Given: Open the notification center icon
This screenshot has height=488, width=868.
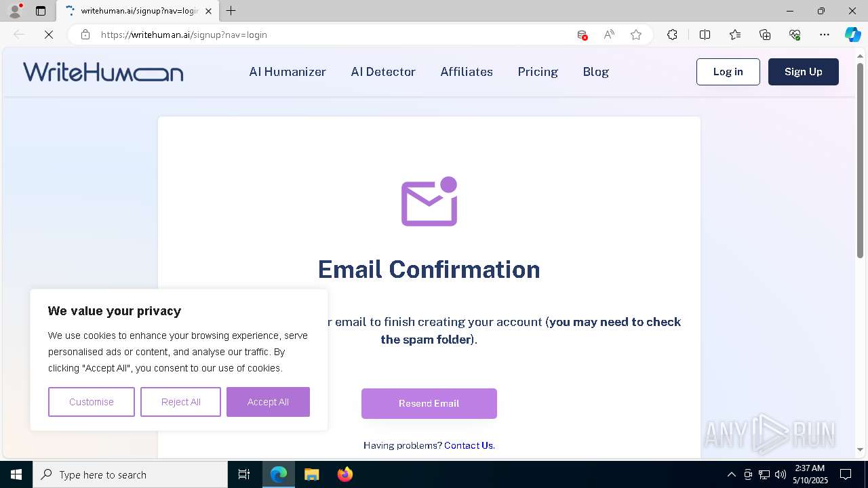Looking at the screenshot, I should 846,474.
